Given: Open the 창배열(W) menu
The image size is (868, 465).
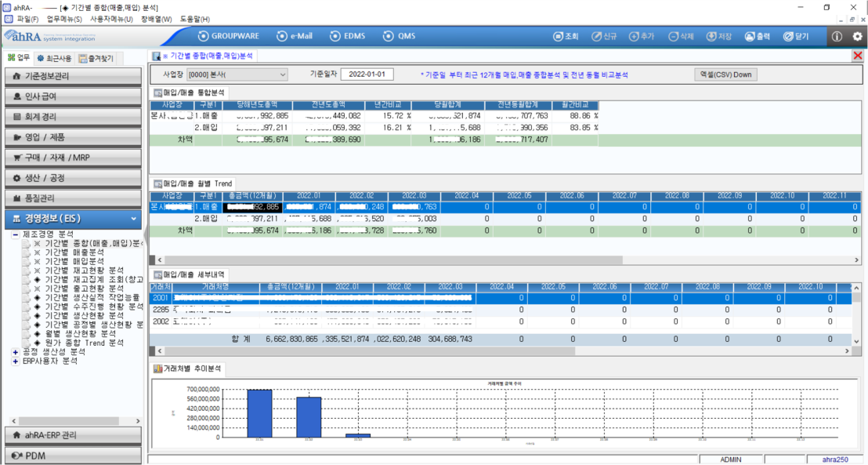Looking at the screenshot, I should (x=156, y=19).
